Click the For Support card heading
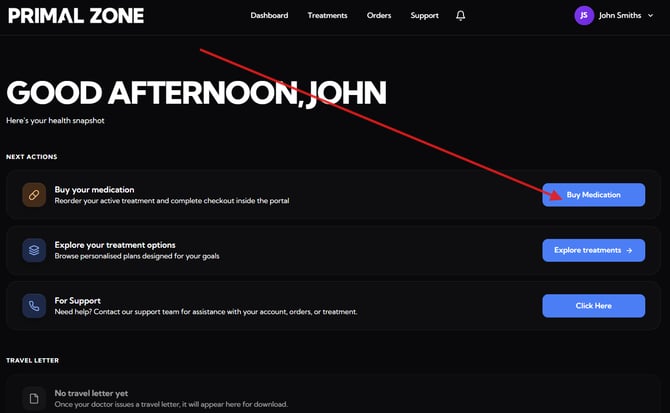Viewport: 670px width, 413px height. point(77,300)
